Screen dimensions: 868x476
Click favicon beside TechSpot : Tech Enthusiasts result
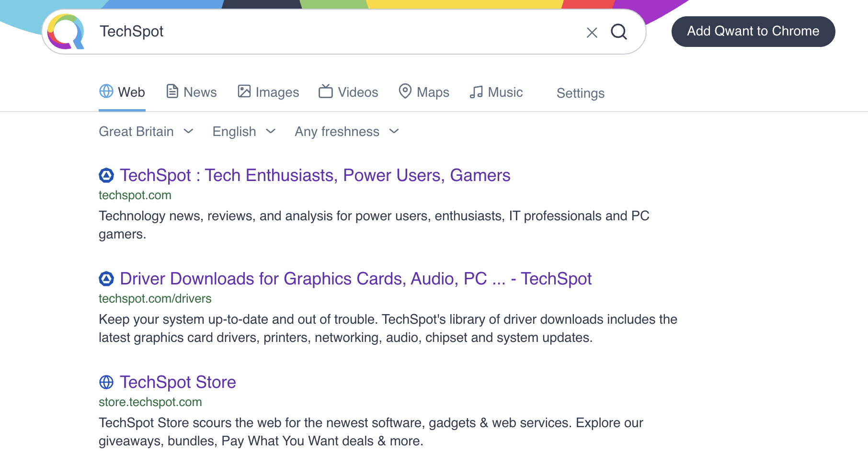(x=106, y=175)
